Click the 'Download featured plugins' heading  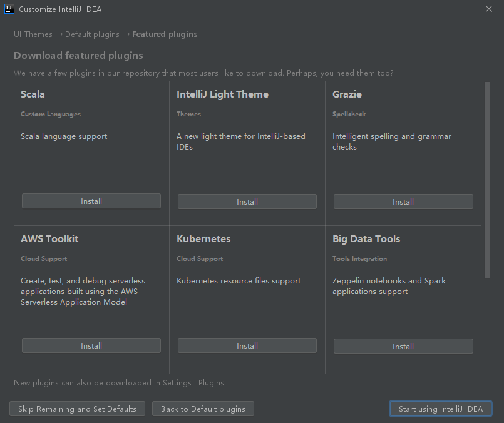(78, 56)
